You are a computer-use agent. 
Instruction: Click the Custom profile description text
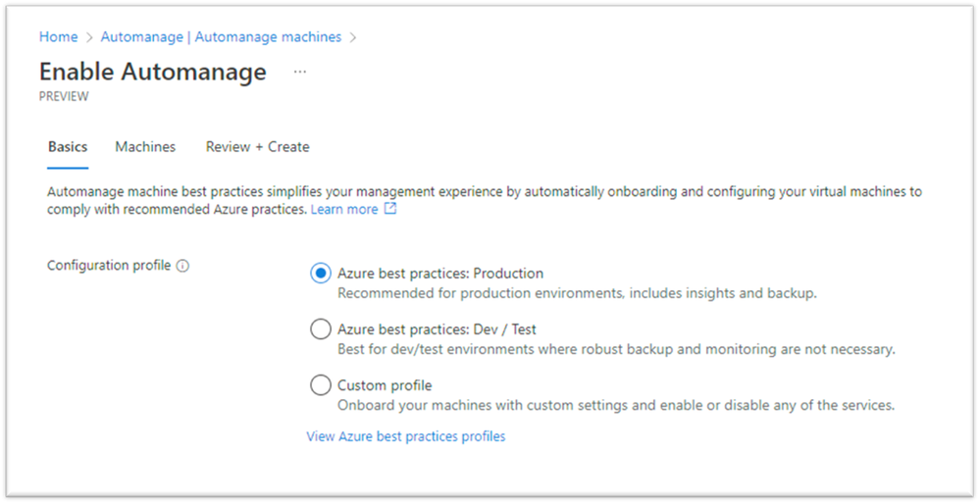coord(615,405)
